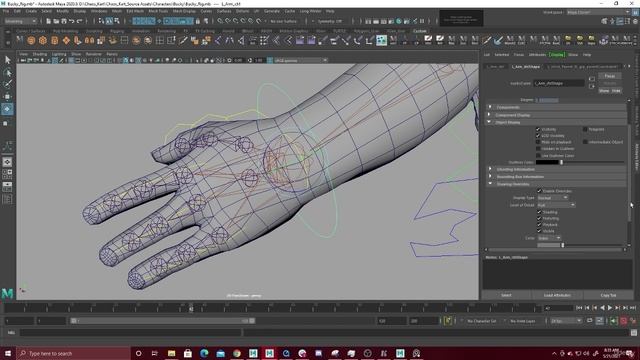640x360 pixels.
Task: Open the Color Index dropdown
Action: point(549,238)
